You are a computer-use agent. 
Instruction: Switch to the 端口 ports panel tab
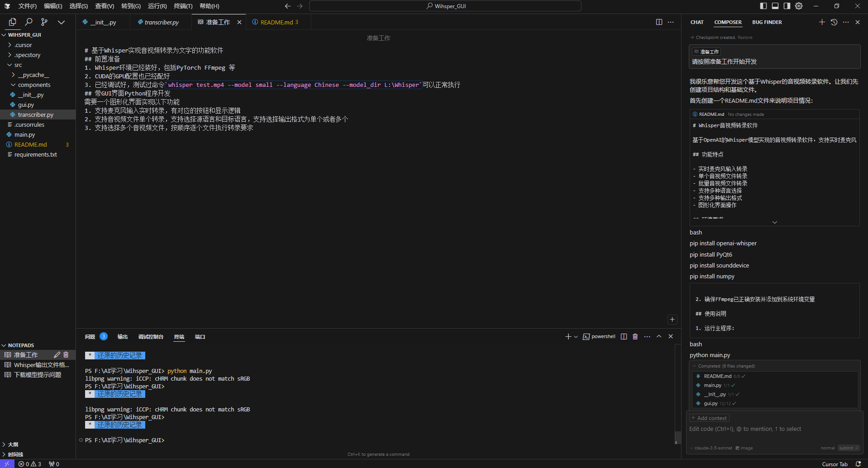click(200, 337)
